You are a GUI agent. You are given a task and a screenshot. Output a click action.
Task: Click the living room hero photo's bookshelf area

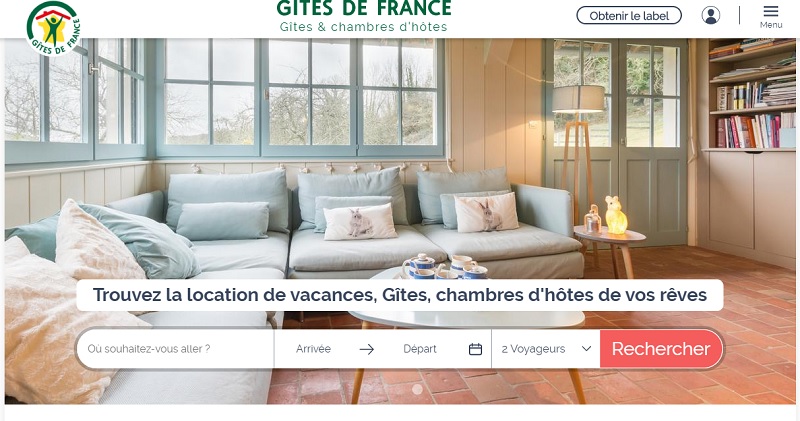[752, 95]
